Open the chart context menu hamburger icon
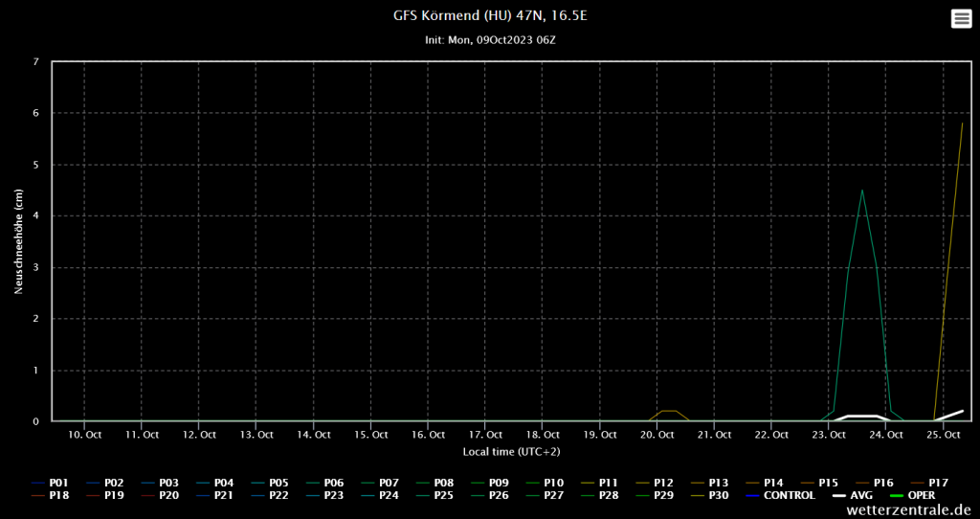This screenshot has height=519, width=980. click(x=961, y=19)
